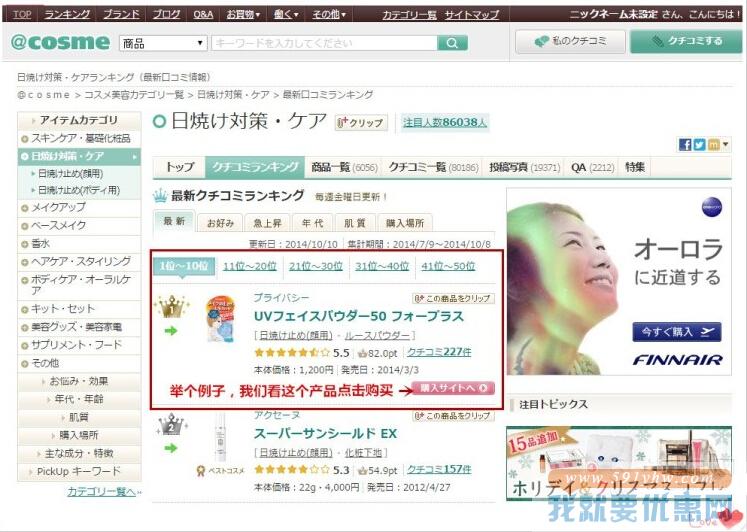
Task: Open クチコミ157件 reviews link
Action: (439, 469)
